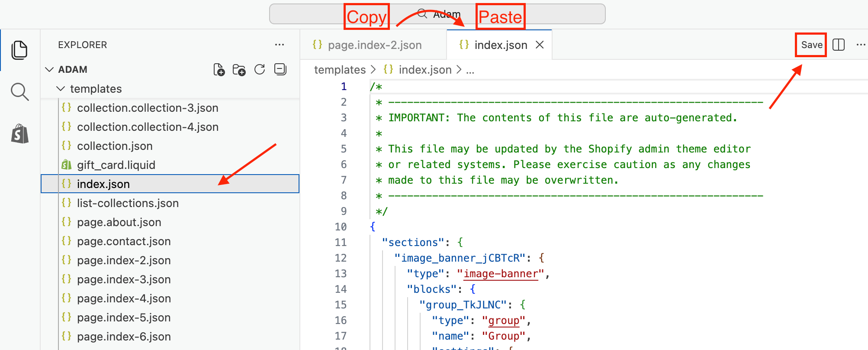Screen dimensions: 868x350
Task: Create a new folder in ADAM
Action: (x=239, y=70)
